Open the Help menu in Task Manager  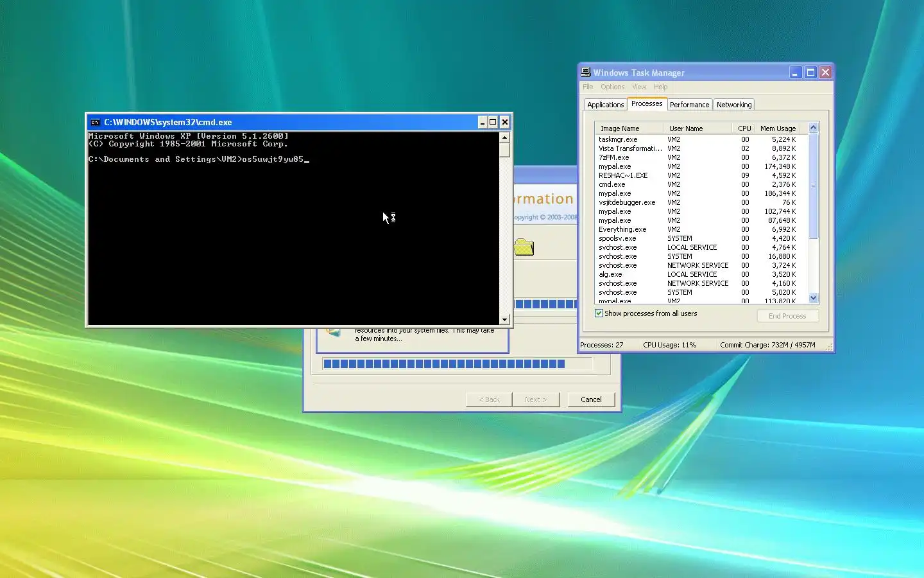pyautogui.click(x=660, y=87)
